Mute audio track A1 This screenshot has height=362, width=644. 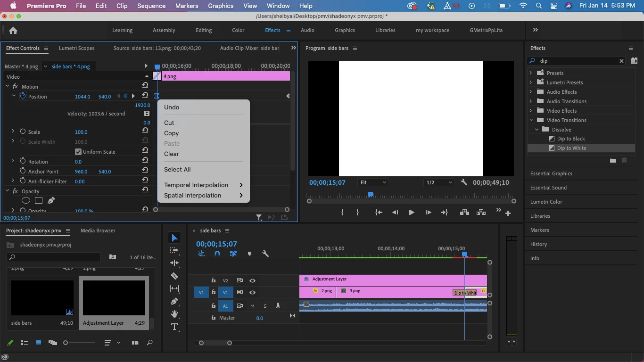point(252,306)
